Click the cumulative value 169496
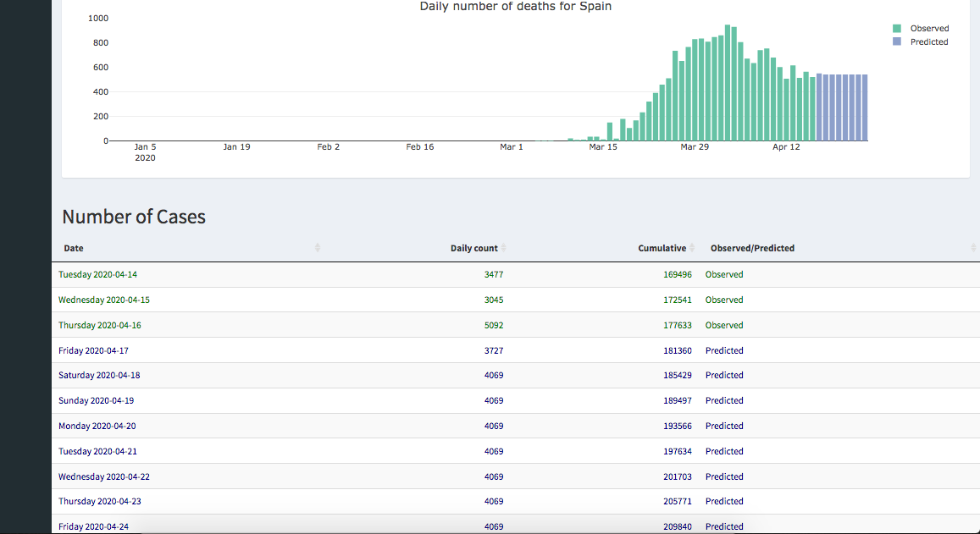The height and width of the screenshot is (534, 980). (x=678, y=274)
